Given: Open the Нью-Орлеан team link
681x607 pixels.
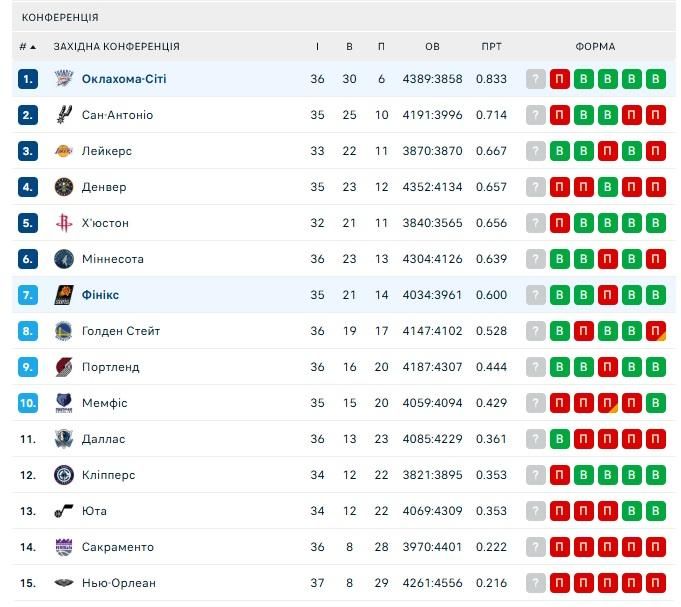Looking at the screenshot, I should click(119, 583).
